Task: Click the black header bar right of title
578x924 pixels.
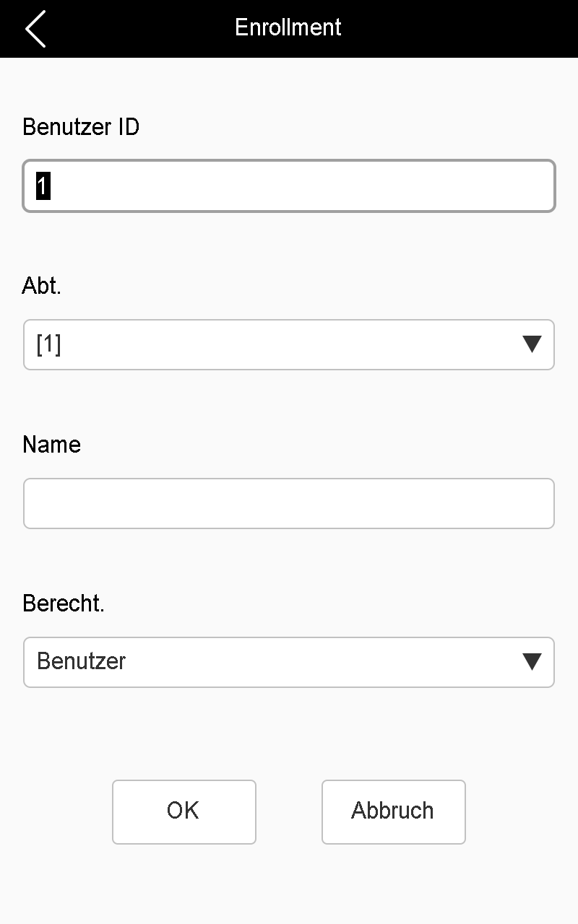Action: 462,29
